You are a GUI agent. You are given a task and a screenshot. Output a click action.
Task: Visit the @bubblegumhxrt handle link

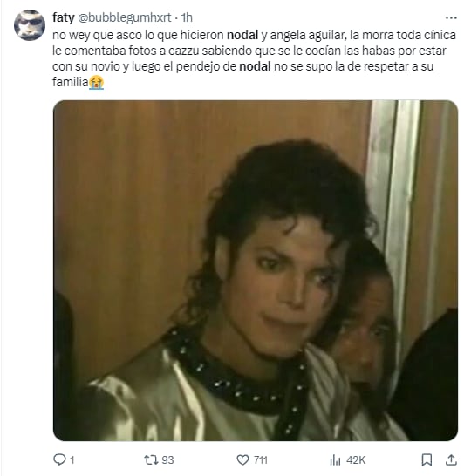click(125, 17)
